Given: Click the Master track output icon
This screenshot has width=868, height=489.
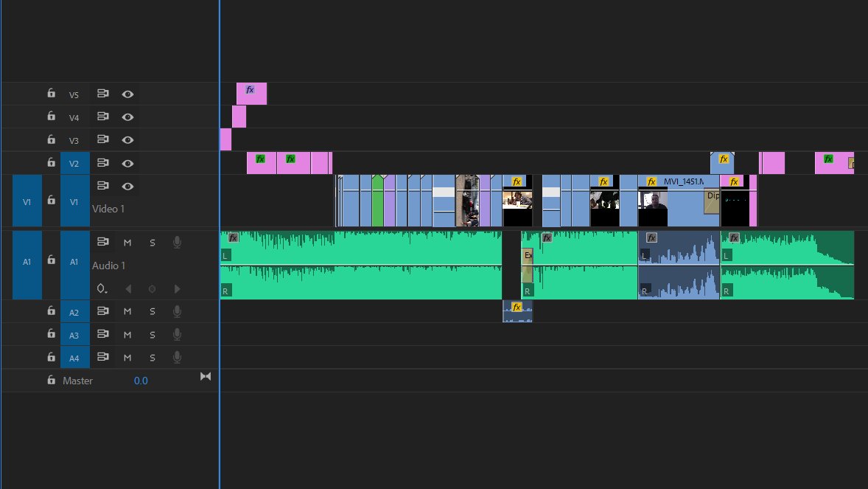Looking at the screenshot, I should coord(206,376).
